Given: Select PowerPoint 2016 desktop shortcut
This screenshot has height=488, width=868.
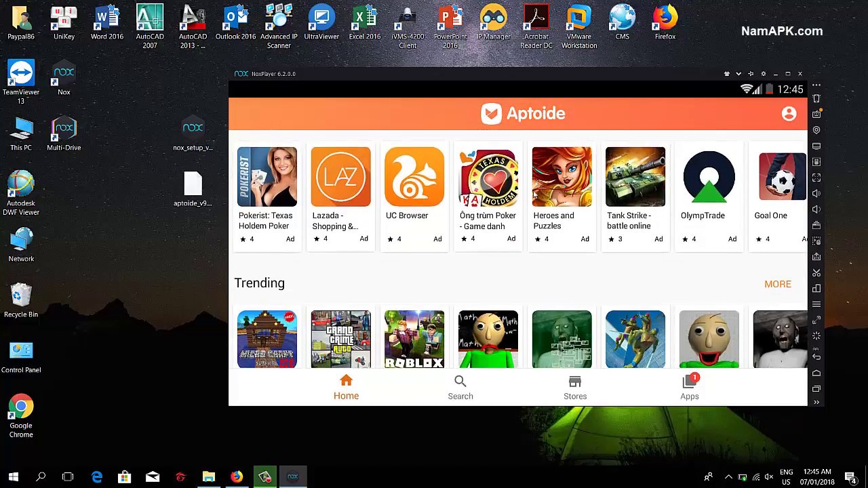Looking at the screenshot, I should coord(450,27).
